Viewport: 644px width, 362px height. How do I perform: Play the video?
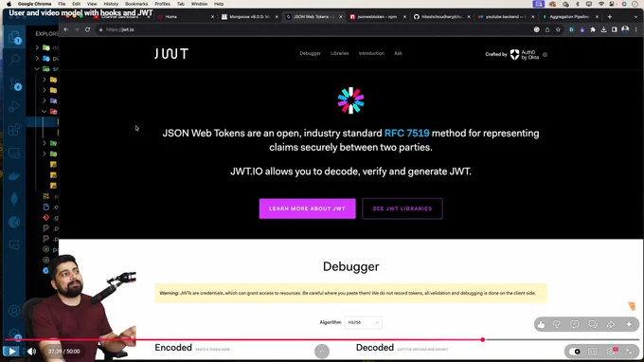coord(11,352)
